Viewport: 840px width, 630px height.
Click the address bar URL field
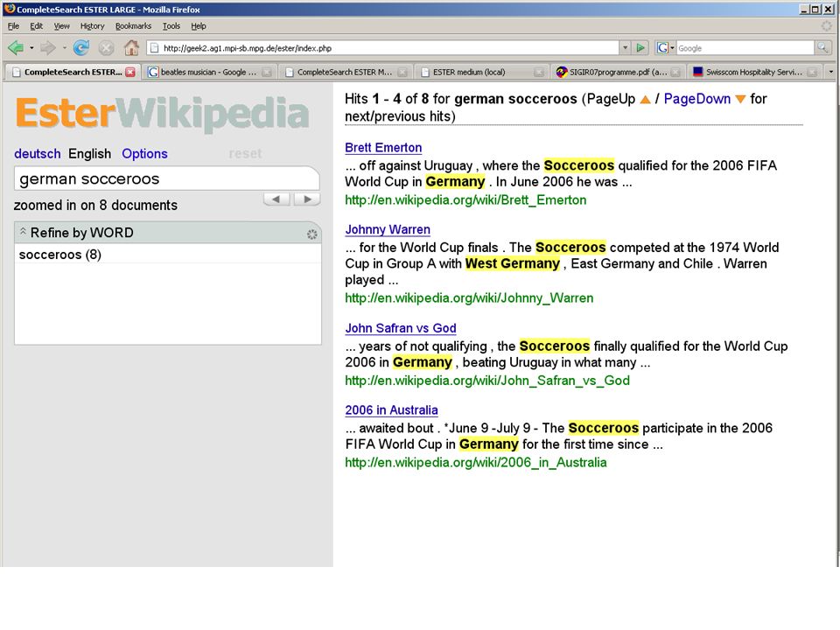tap(383, 48)
